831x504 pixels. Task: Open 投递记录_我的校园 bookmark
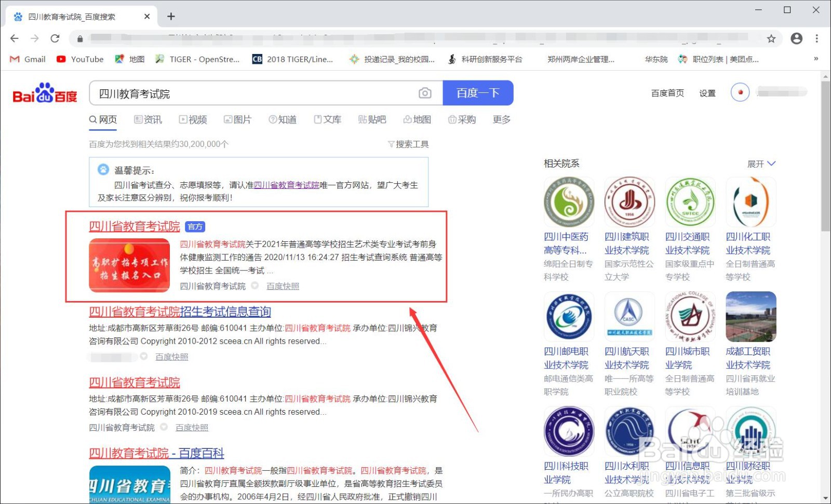click(x=392, y=59)
